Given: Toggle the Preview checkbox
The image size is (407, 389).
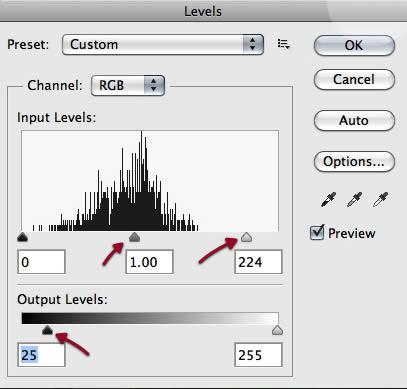Looking at the screenshot, I should (316, 232).
